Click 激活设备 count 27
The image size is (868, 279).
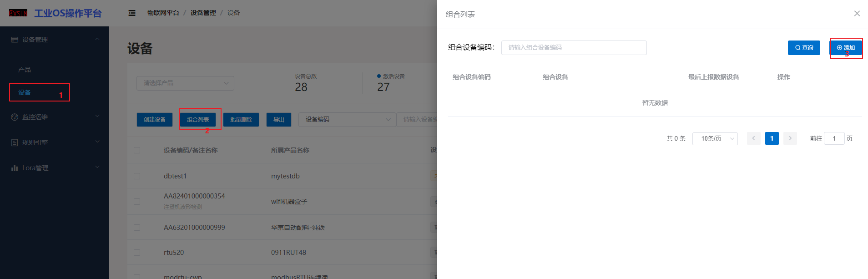(x=384, y=87)
